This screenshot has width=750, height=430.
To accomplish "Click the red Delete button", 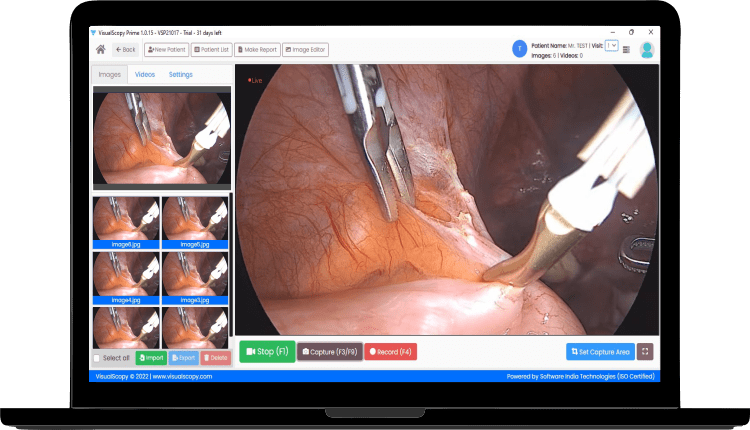I will pyautogui.click(x=216, y=358).
